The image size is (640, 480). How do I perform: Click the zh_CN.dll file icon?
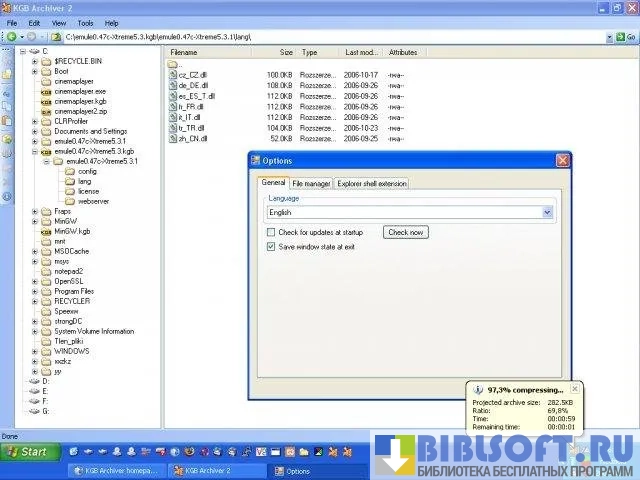tap(172, 139)
